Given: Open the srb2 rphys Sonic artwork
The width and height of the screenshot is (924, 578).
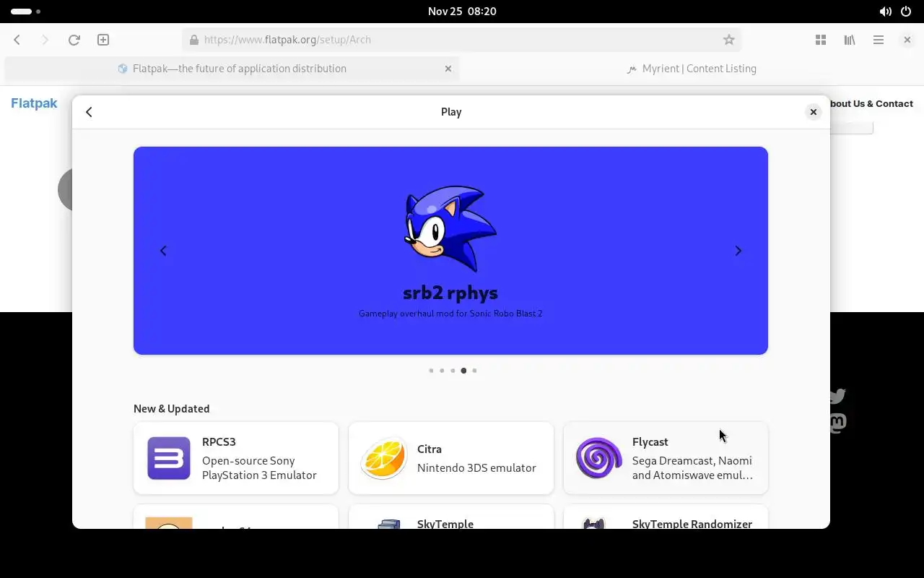Looking at the screenshot, I should pyautogui.click(x=450, y=228).
